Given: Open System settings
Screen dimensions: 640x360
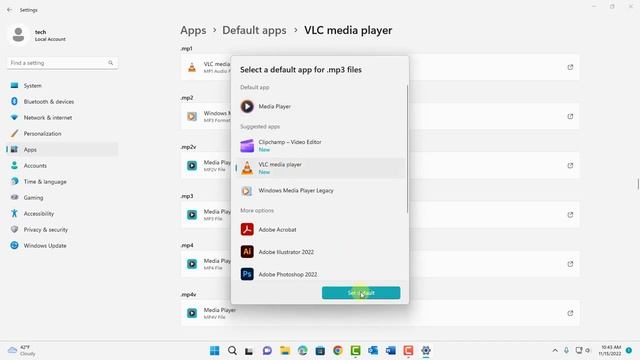Looking at the screenshot, I should tap(62, 86).
